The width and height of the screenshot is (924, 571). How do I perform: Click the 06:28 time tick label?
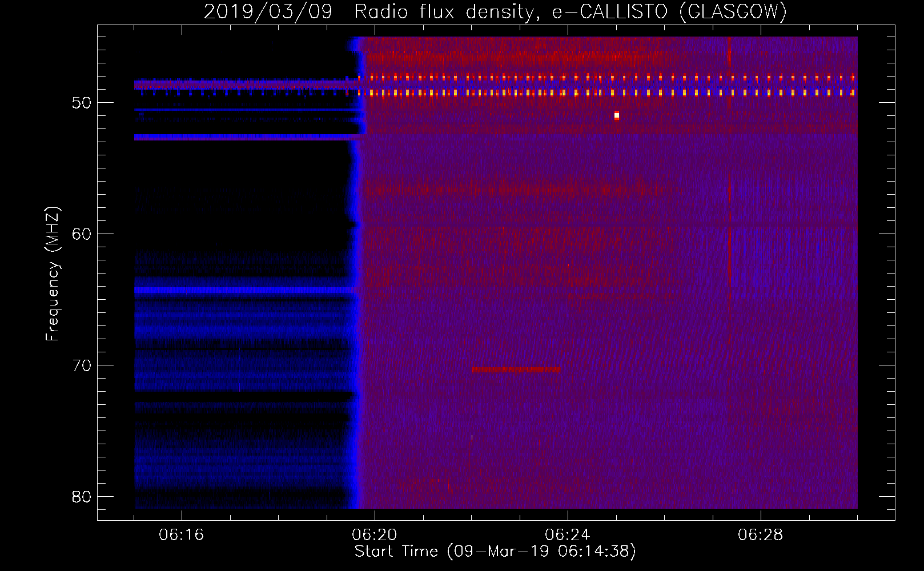[x=760, y=535]
